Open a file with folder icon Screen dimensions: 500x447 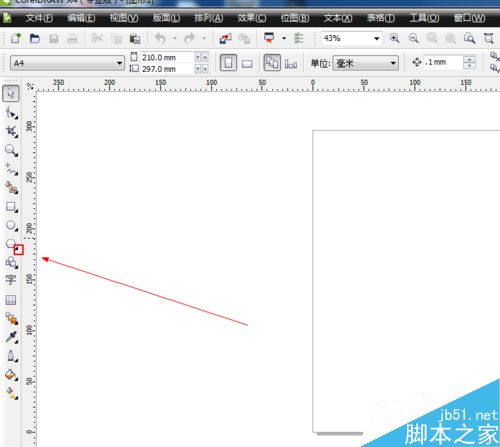pos(35,38)
